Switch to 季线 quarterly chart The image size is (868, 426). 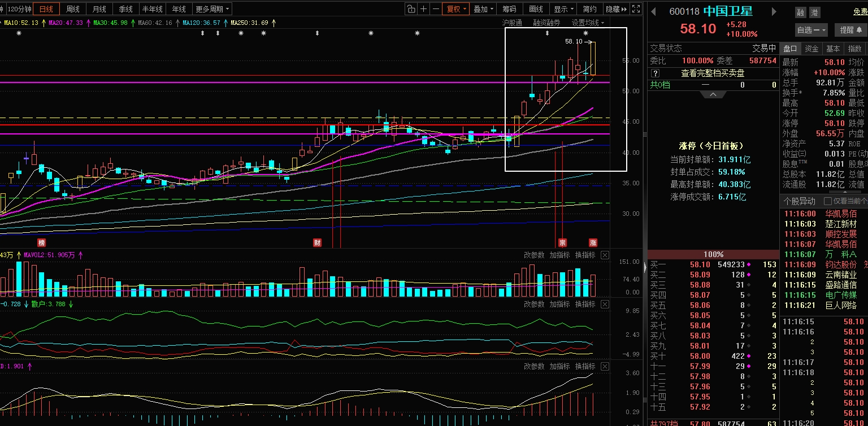[x=125, y=9]
